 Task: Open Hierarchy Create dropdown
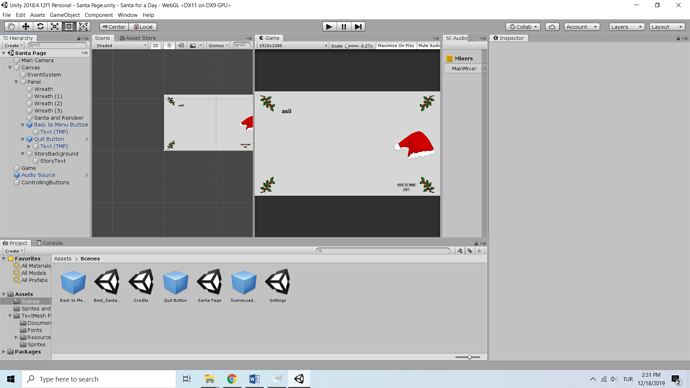(x=13, y=45)
